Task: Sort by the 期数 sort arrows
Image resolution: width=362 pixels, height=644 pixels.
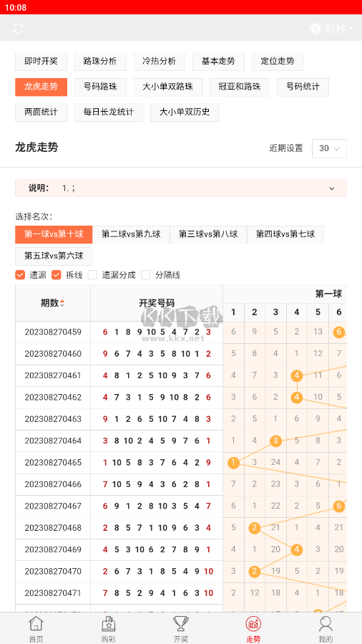Action: tap(62, 304)
